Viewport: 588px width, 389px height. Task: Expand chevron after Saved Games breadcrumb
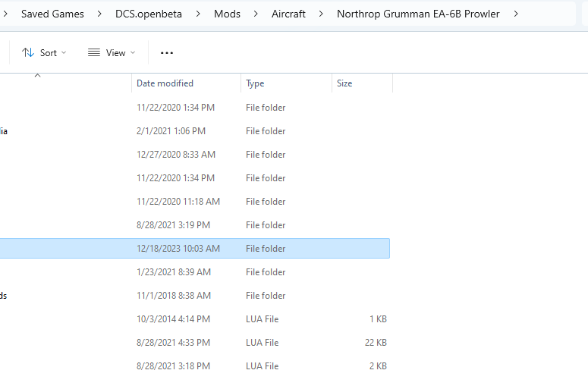(99, 14)
